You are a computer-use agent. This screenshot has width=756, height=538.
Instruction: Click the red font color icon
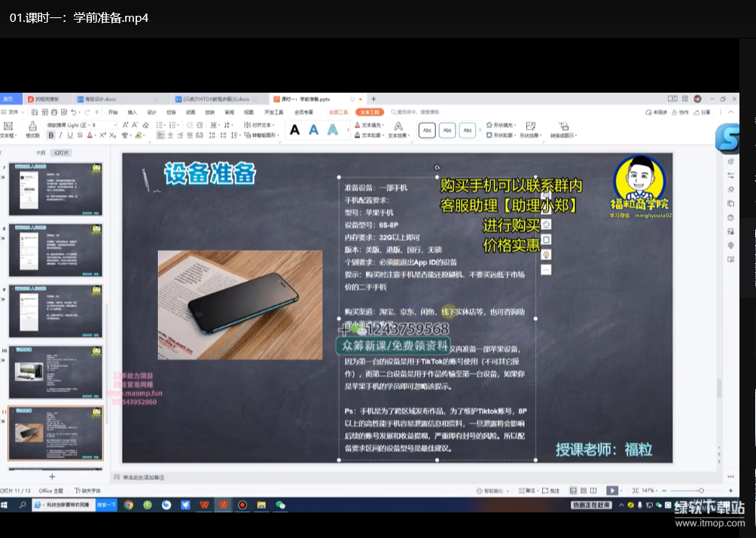point(90,136)
